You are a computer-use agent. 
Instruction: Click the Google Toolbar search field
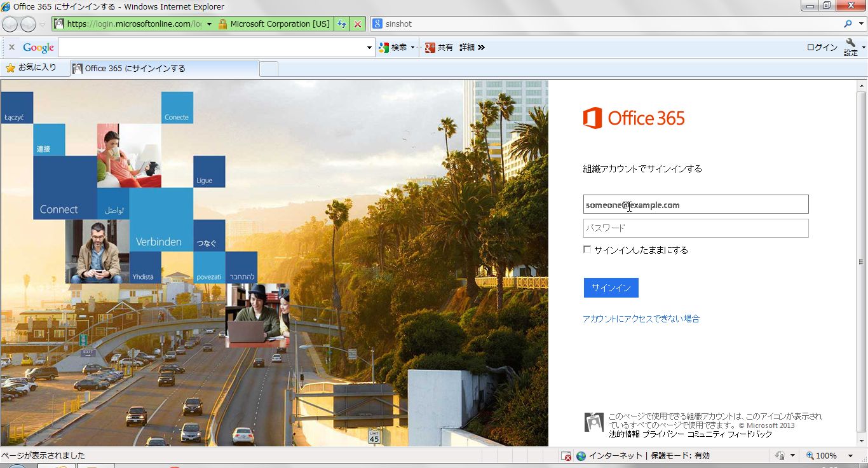212,47
